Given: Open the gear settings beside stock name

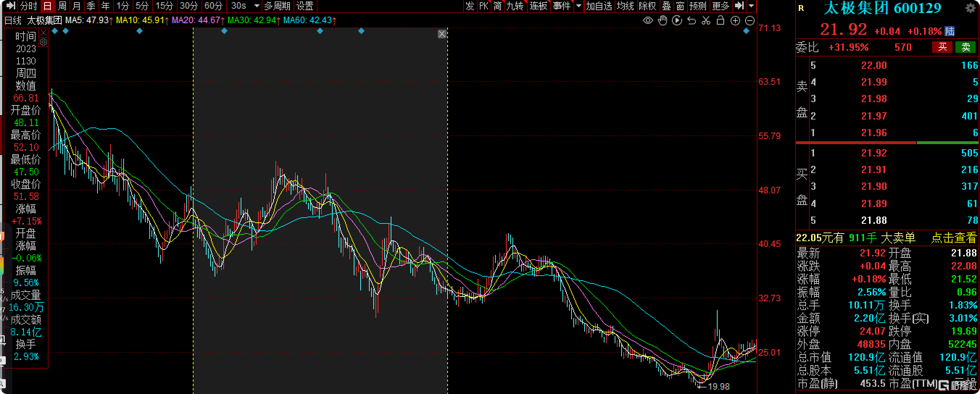Looking at the screenshot, I should click(x=971, y=8).
